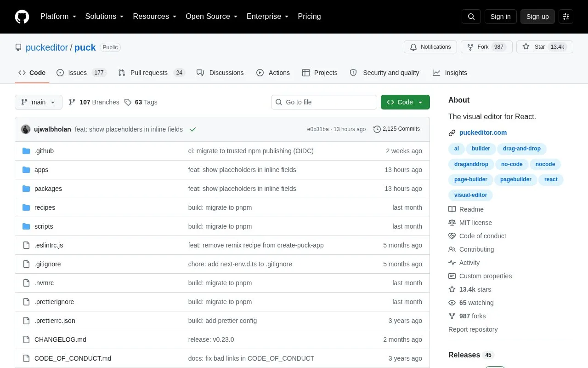Expand the Open Source menu

212,17
